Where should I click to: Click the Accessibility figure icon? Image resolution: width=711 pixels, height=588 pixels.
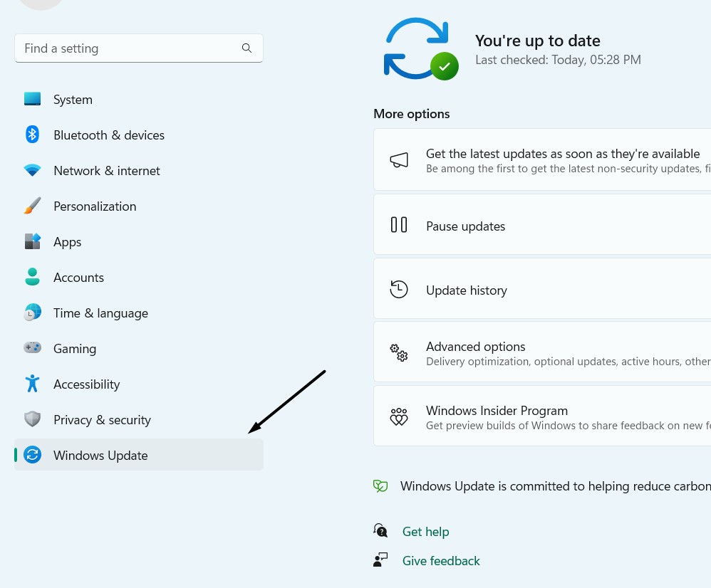[x=32, y=384]
